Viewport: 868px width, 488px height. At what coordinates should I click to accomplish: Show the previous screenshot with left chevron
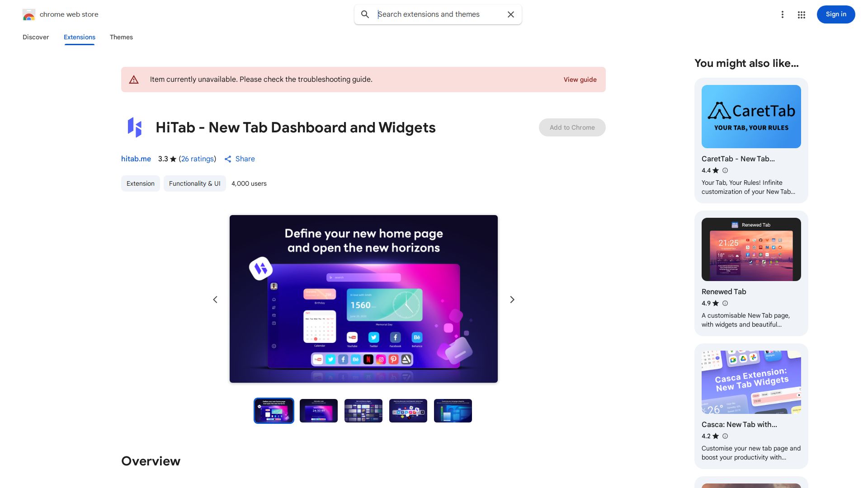pyautogui.click(x=215, y=300)
